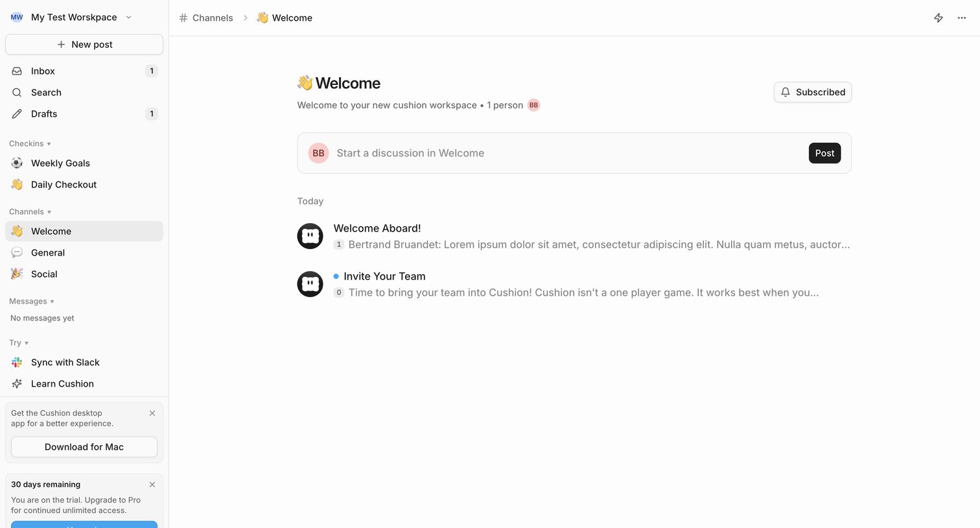The image size is (980, 528).
Task: Click the waving hand emoji in the page title
Action: pos(305,83)
